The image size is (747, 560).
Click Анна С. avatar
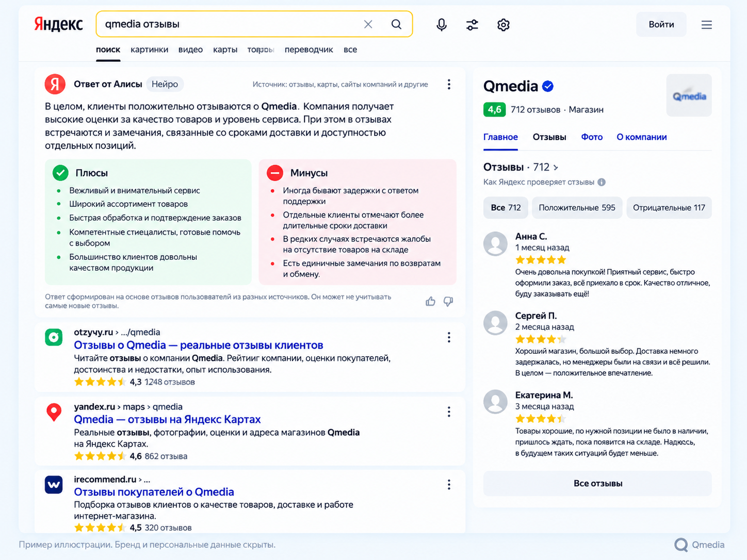tap(495, 243)
